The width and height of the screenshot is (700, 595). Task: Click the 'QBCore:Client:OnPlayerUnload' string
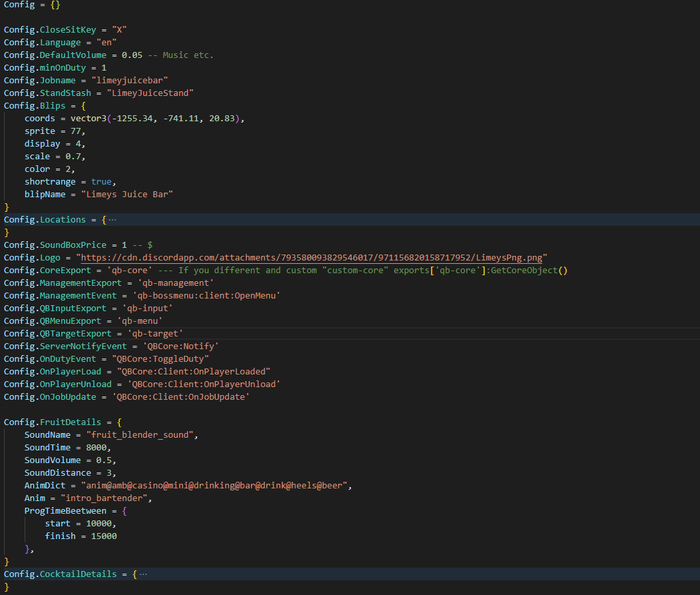pyautogui.click(x=204, y=384)
